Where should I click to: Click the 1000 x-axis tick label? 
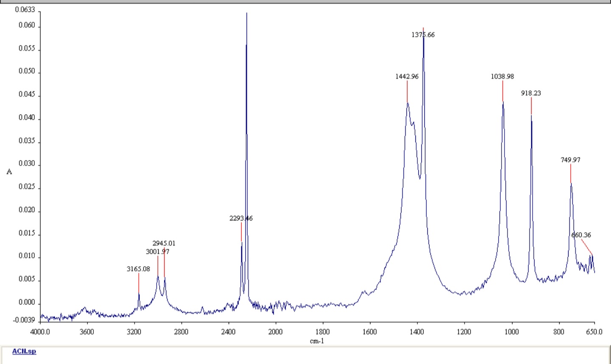point(511,332)
